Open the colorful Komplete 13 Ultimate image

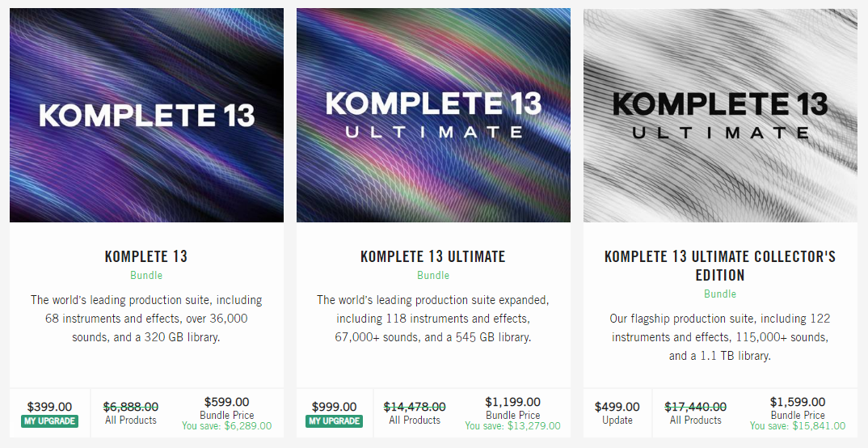[433, 115]
